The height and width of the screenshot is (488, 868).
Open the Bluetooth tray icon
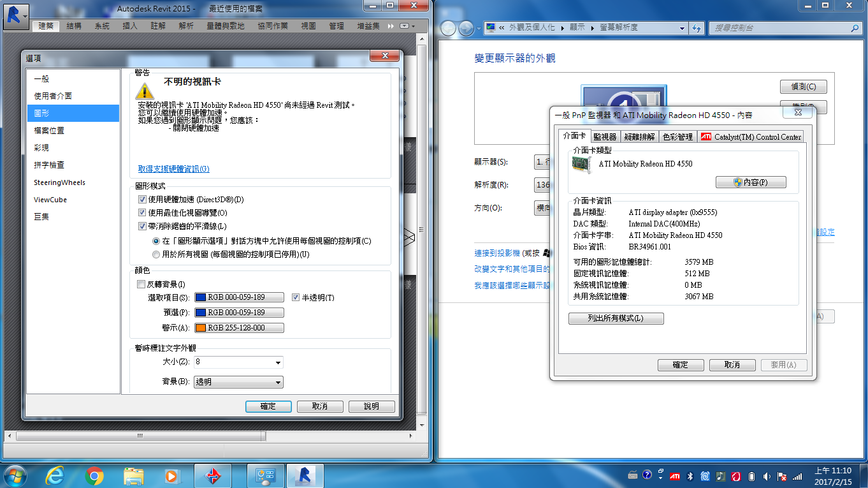690,476
